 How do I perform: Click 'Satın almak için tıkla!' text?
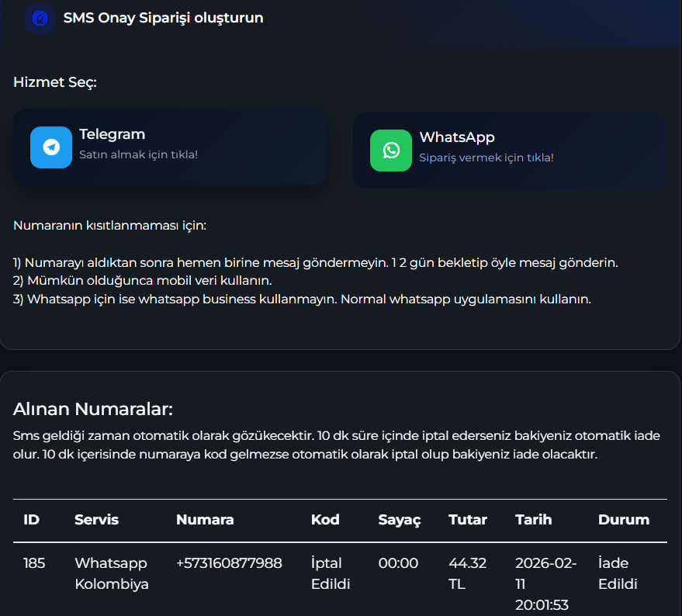tap(138, 154)
